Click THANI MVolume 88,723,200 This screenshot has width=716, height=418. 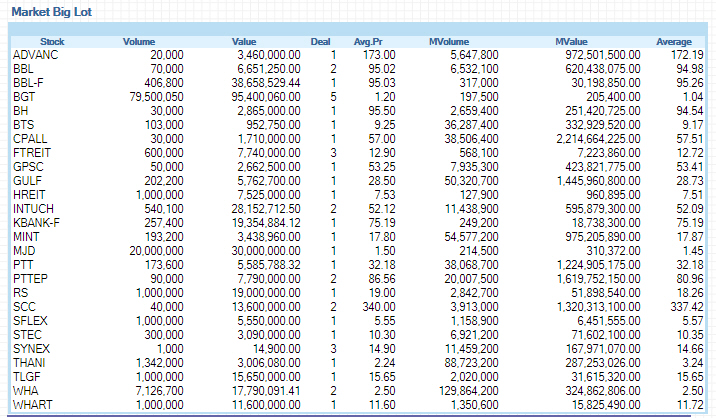[x=471, y=363]
